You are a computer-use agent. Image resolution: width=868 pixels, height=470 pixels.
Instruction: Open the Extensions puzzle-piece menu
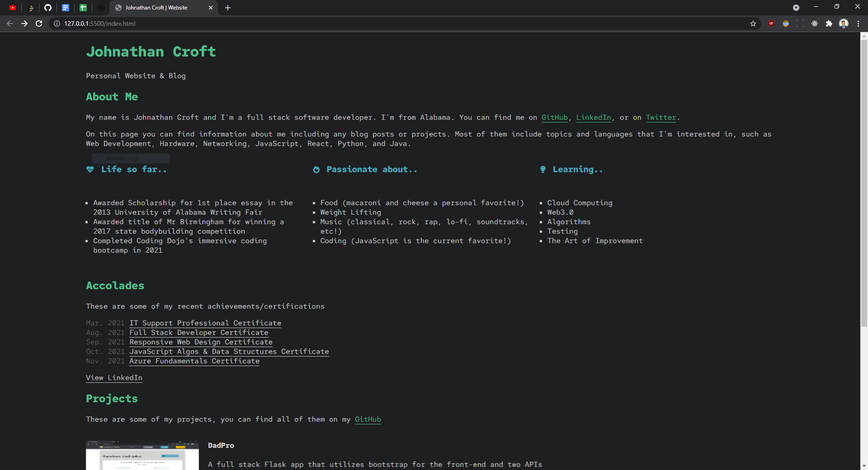829,23
